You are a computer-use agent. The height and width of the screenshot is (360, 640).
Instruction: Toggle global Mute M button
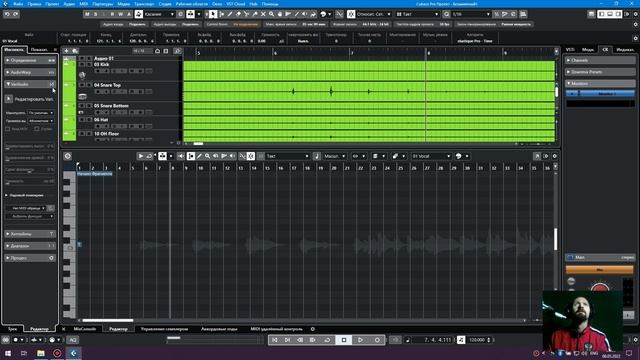tap(87, 14)
